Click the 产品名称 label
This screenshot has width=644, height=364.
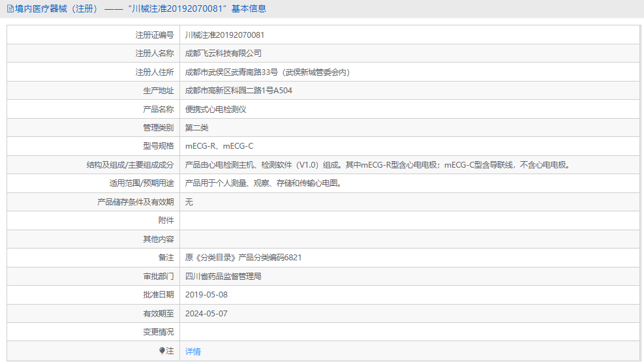coord(158,110)
